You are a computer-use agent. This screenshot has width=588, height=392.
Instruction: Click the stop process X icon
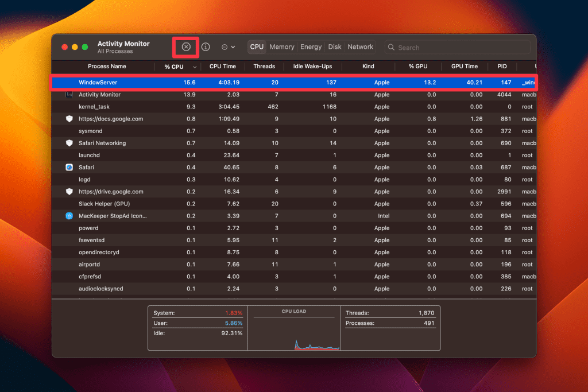pos(186,47)
